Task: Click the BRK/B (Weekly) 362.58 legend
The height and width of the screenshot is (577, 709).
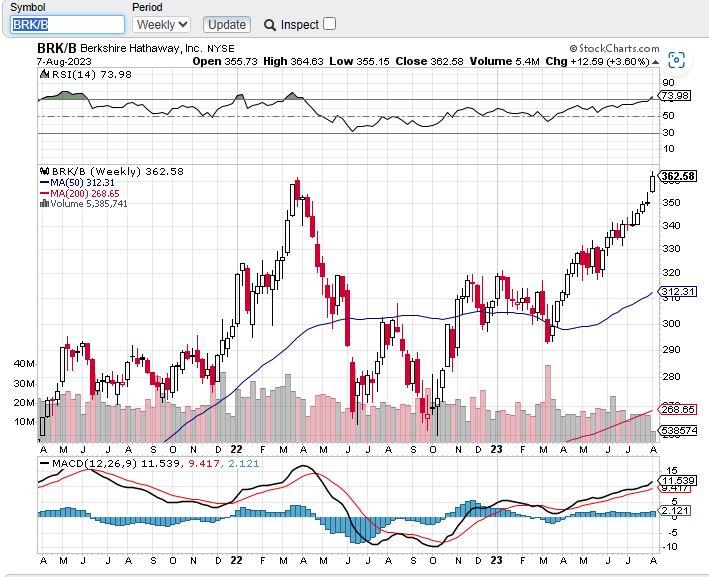Action: tap(118, 171)
